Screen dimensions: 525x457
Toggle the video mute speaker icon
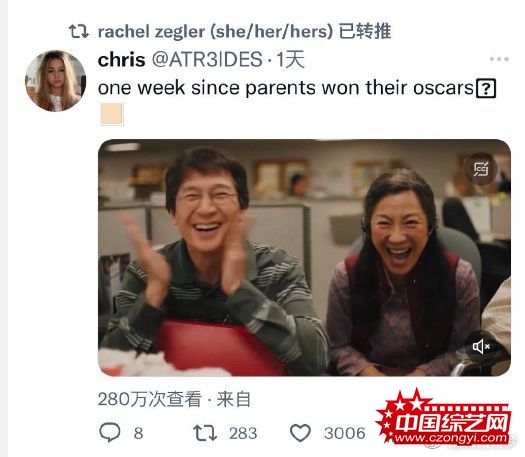click(481, 347)
